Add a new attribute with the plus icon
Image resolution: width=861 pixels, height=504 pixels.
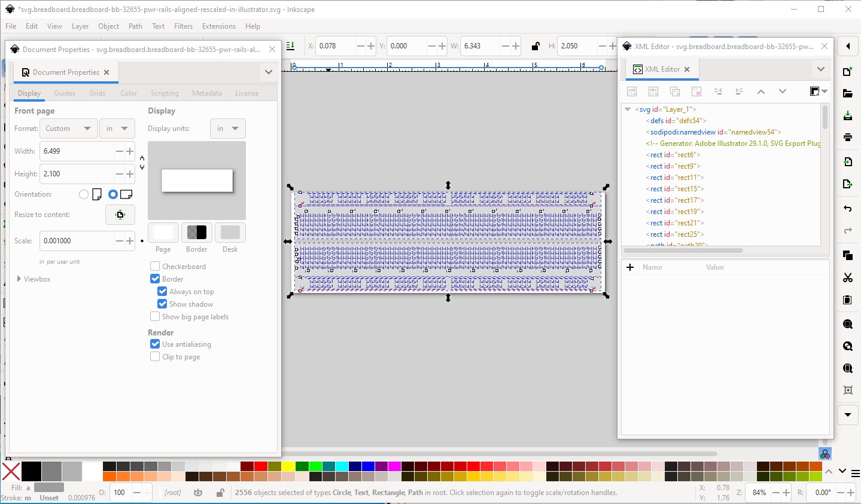[x=630, y=267]
